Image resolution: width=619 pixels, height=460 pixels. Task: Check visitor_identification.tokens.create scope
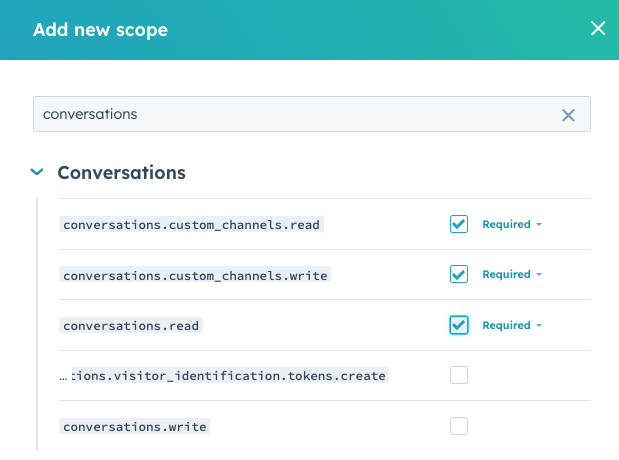click(x=459, y=375)
